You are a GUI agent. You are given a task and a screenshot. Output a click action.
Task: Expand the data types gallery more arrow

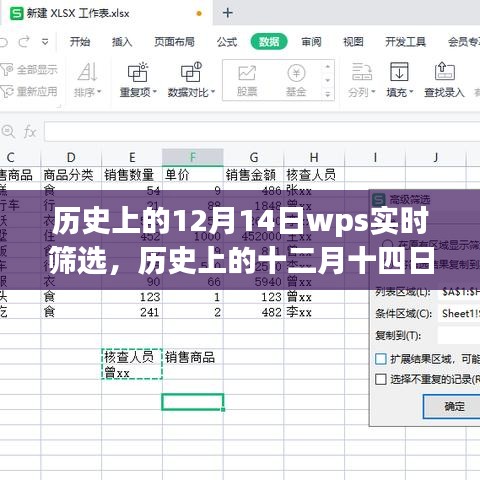[x=328, y=95]
